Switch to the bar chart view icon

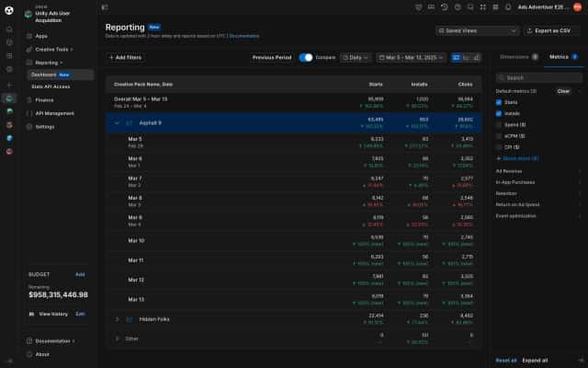click(x=476, y=57)
